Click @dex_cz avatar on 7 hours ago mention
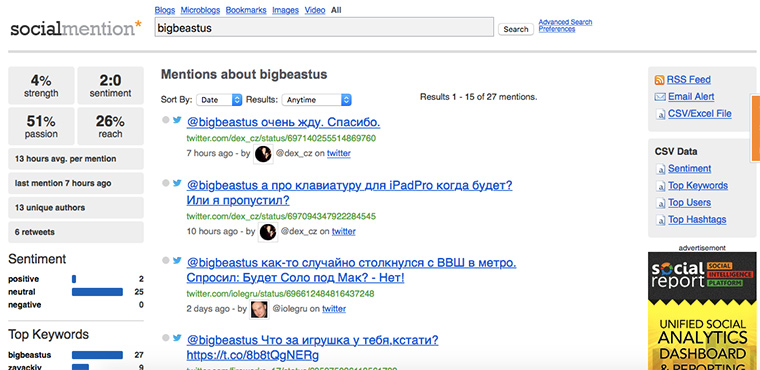760x370 pixels. tap(264, 154)
